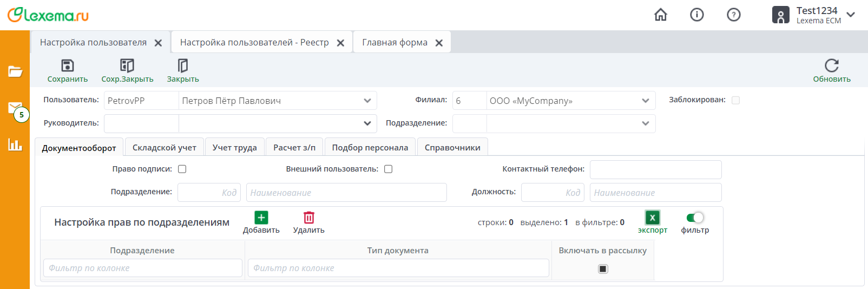This screenshot has width=868, height=289.
Task: Switch to the Складской учет tab
Action: click(164, 148)
